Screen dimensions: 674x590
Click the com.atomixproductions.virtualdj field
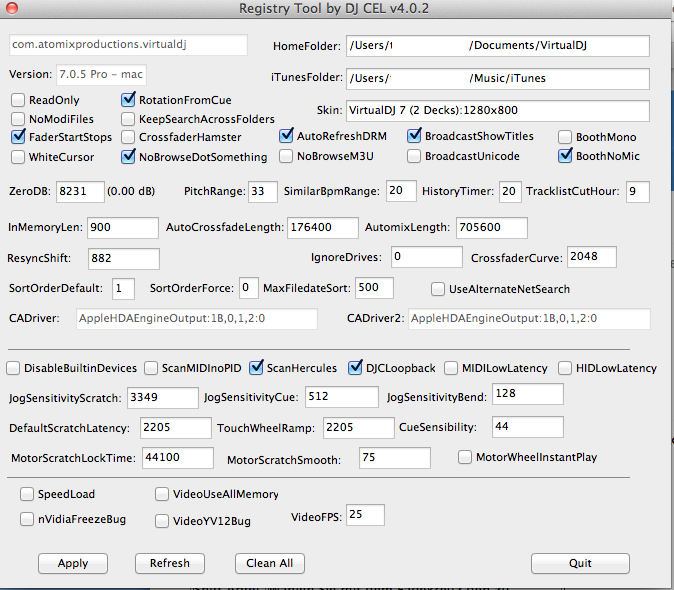tap(128, 45)
